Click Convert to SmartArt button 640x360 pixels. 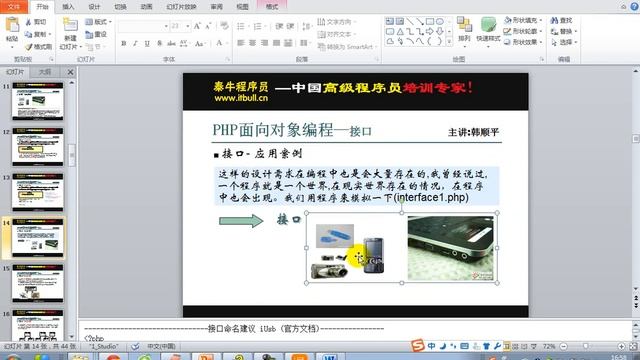[x=346, y=47]
